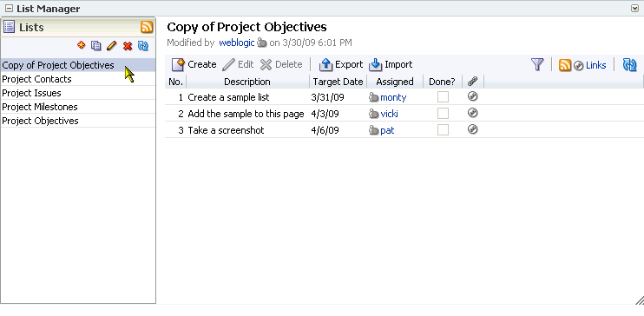Select Project Milestones list
This screenshot has height=316, width=644.
tap(78, 107)
